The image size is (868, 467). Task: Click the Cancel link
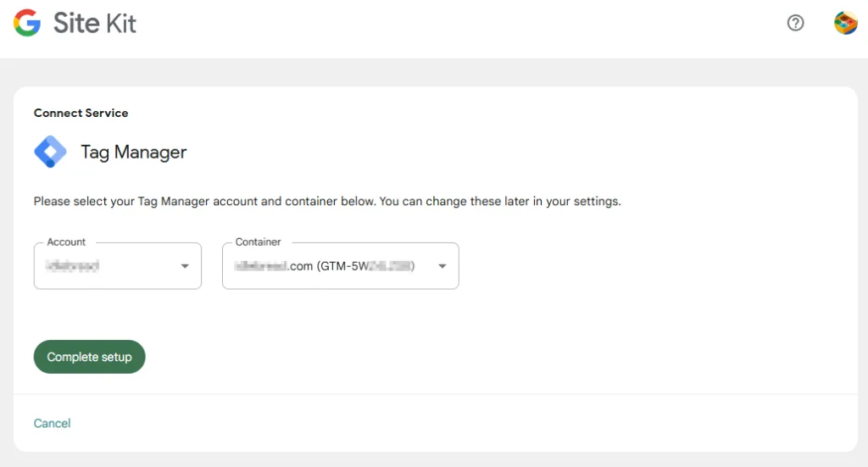(52, 423)
